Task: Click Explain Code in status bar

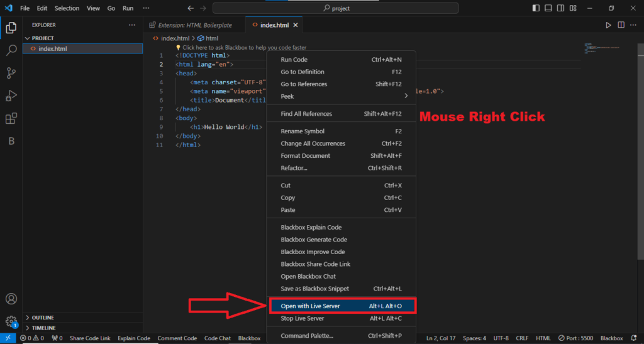Action: tap(133, 338)
